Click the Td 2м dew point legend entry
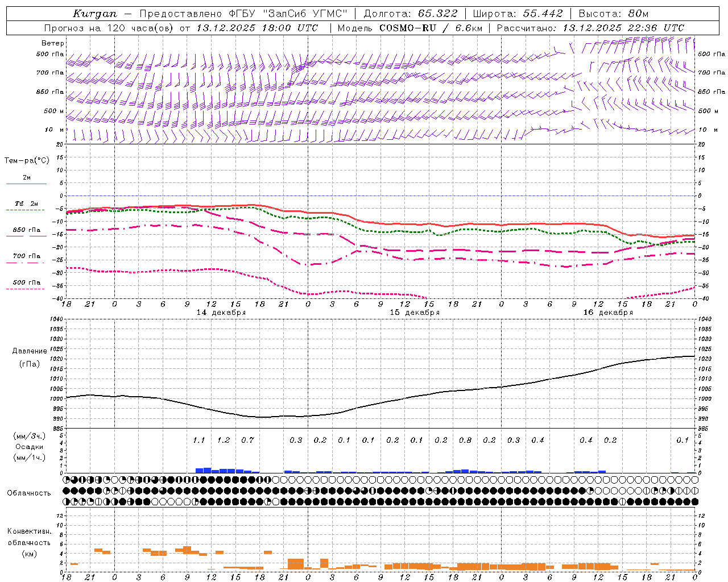This screenshot has height=582, width=728. point(27,203)
